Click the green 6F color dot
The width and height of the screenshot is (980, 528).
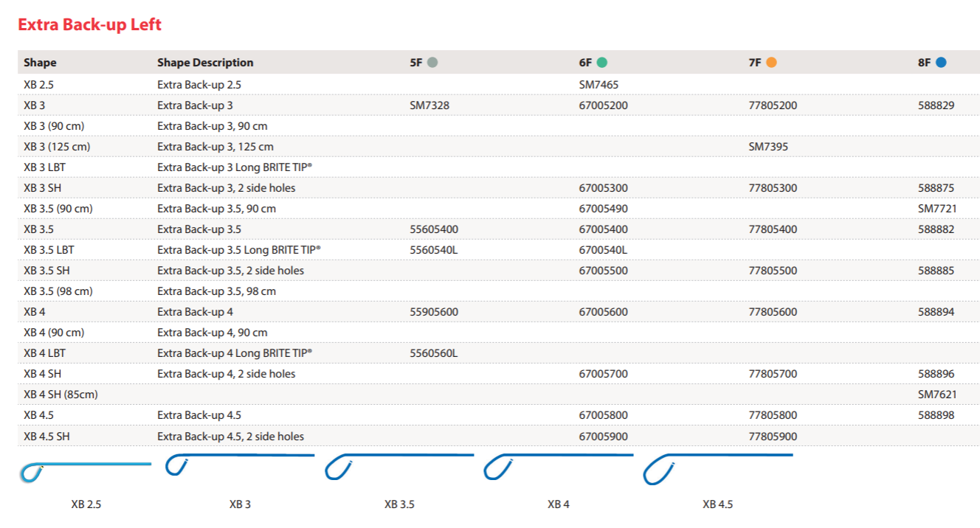602,63
